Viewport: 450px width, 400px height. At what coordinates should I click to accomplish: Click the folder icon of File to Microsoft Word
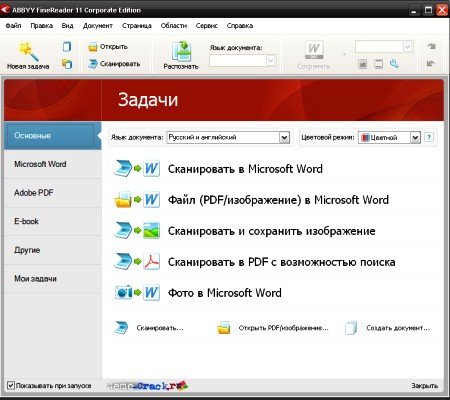coord(123,200)
